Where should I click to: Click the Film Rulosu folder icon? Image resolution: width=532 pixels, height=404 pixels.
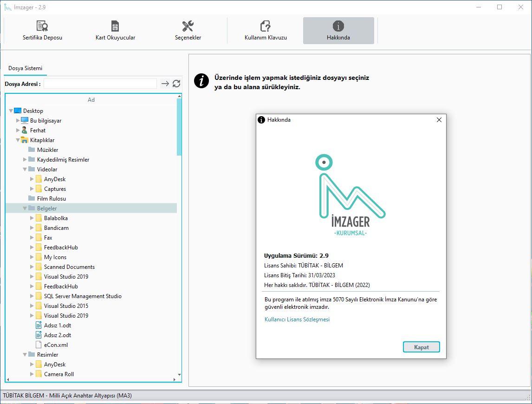point(32,198)
